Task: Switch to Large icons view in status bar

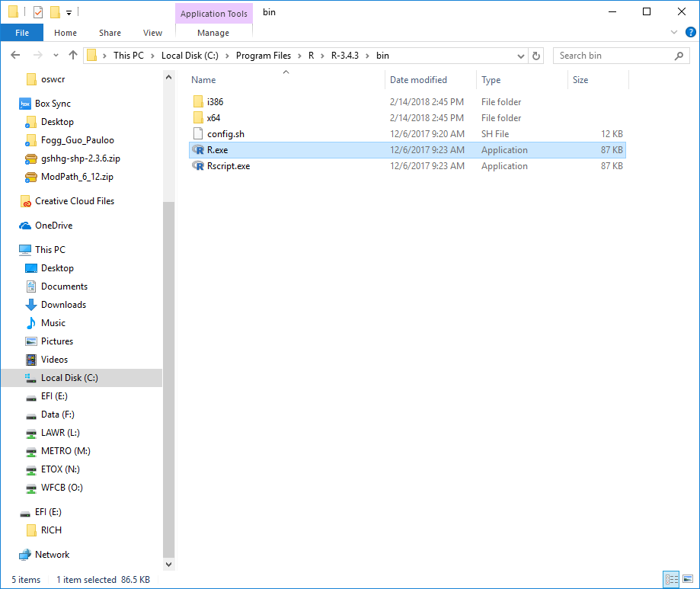Action: 688,579
